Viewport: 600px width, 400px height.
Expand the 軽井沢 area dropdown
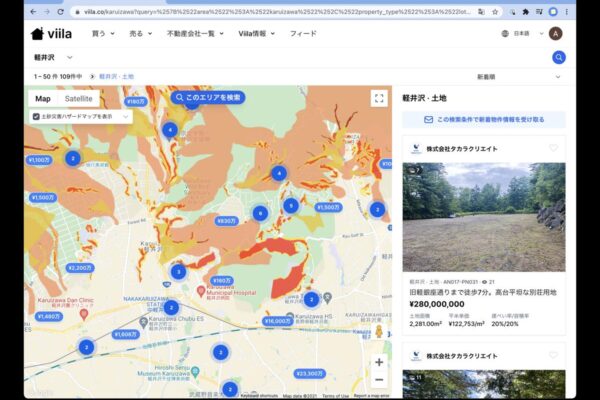pos(53,57)
